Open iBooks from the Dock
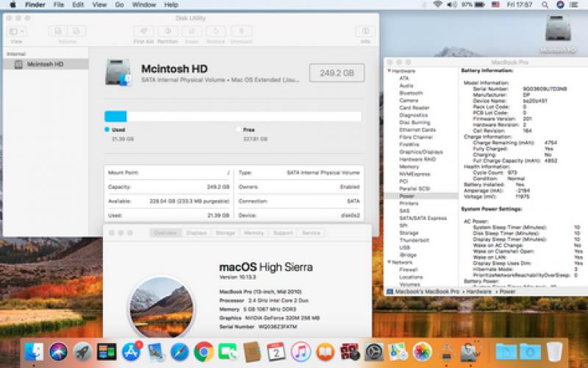Screen dimensions: 588x368 (325, 352)
